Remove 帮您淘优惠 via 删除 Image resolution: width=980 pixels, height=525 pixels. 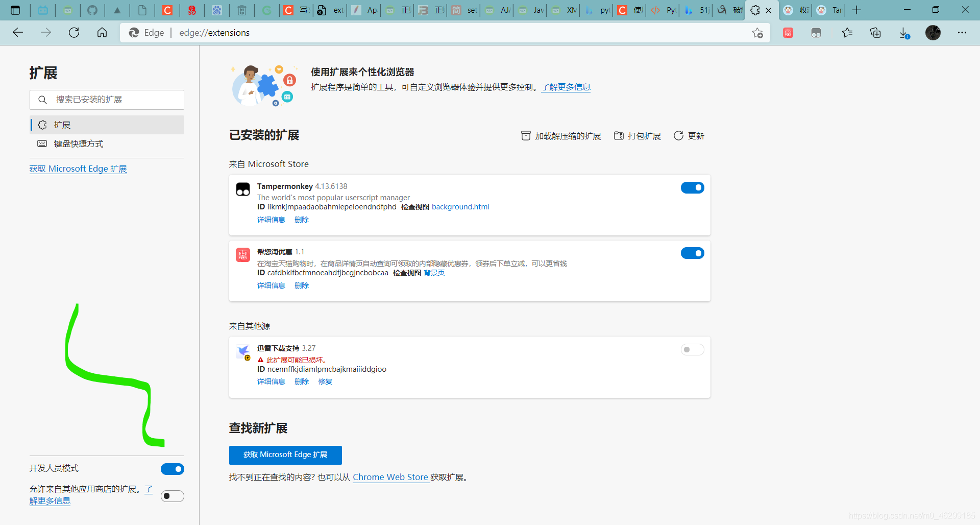(302, 285)
